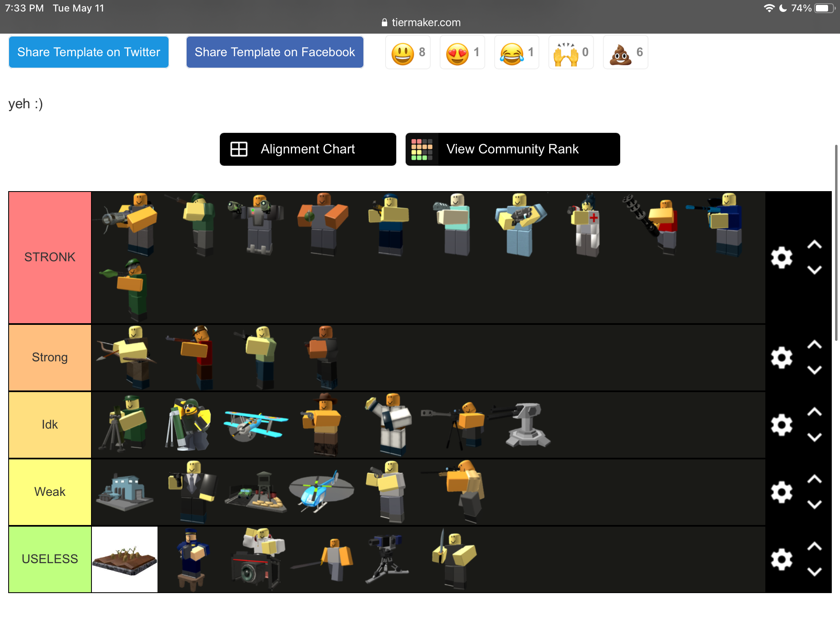Click the Strong tier settings gear icon
840x630 pixels.
tap(782, 357)
